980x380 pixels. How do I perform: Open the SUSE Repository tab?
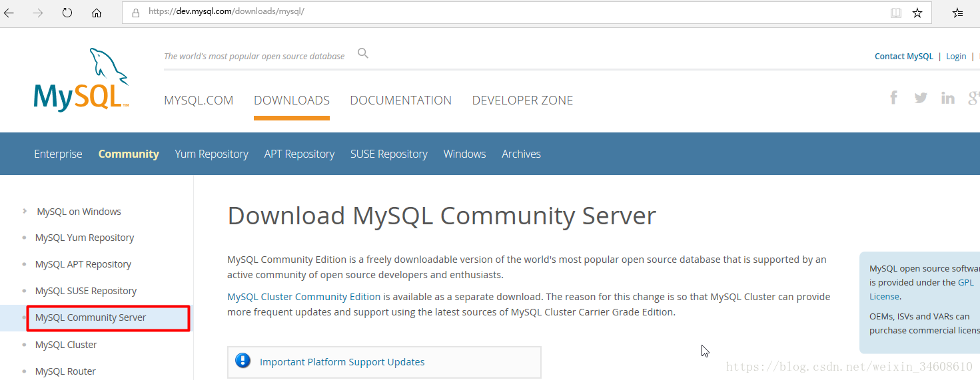click(x=389, y=154)
